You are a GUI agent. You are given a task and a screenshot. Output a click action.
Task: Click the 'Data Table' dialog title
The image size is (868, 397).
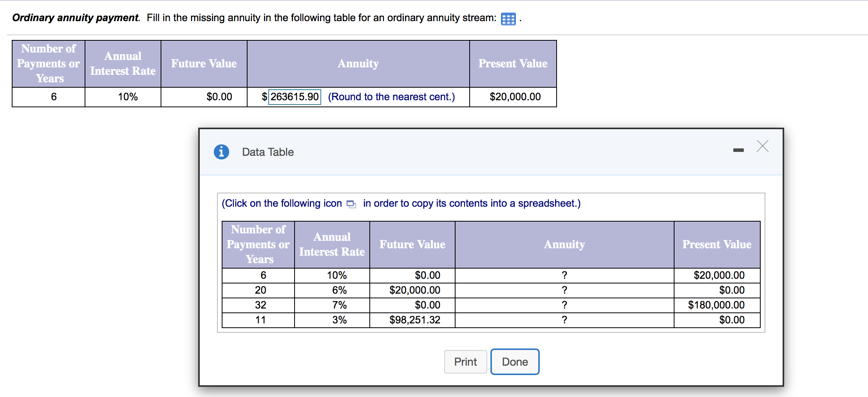coord(268,152)
